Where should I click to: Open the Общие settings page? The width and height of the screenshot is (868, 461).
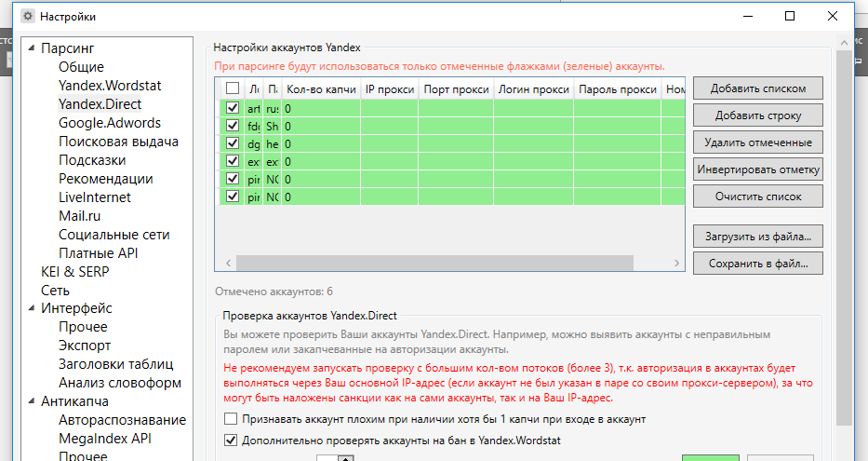(x=81, y=67)
